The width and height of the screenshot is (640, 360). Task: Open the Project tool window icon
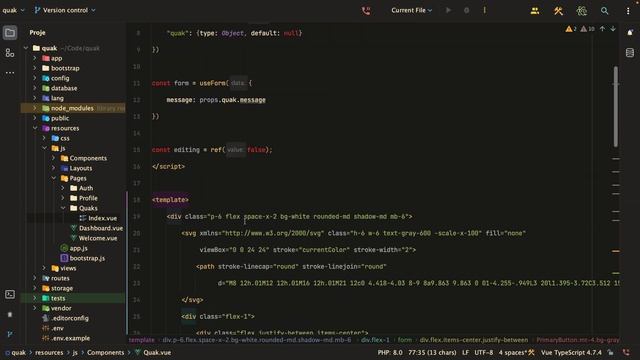pos(10,33)
